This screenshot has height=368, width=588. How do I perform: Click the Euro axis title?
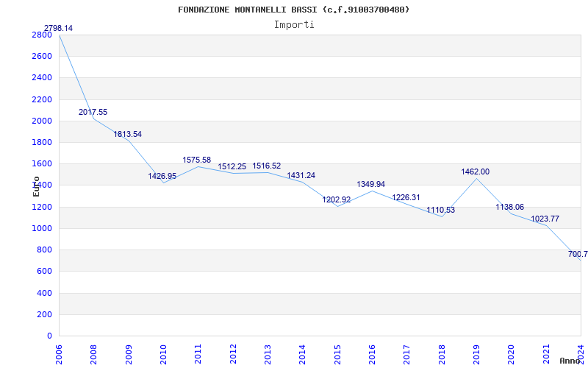(36, 186)
